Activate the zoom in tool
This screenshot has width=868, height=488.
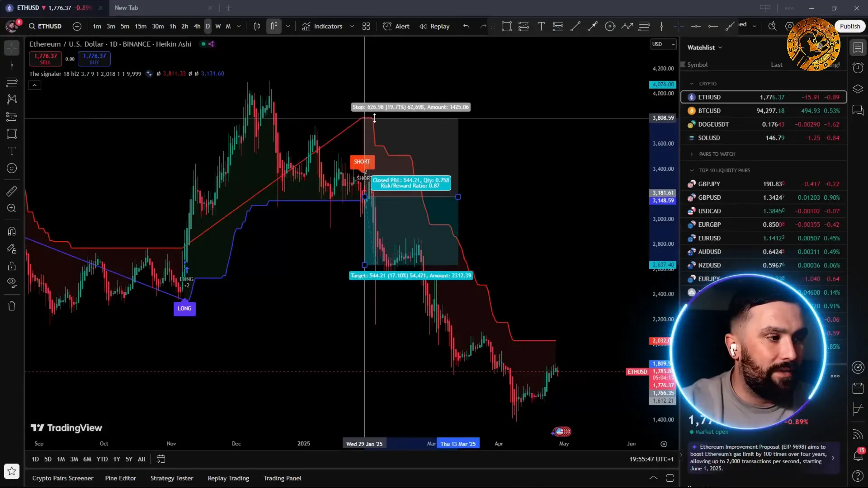(12, 208)
